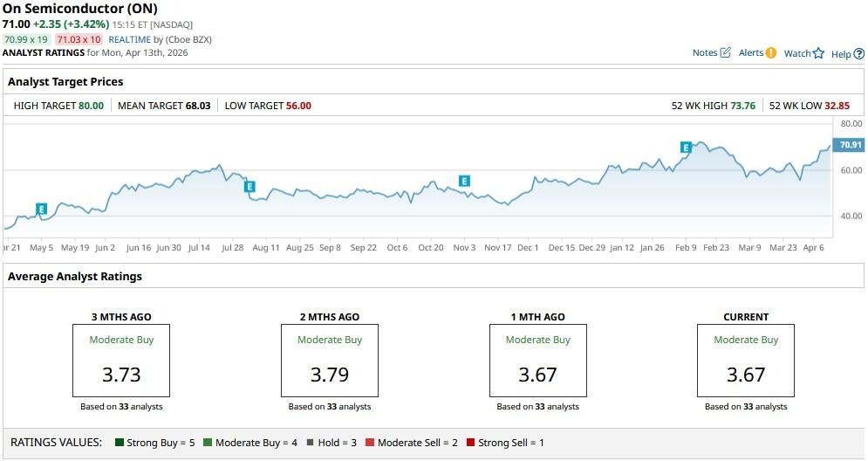Click the Moderate Sell light red swatch
The height and width of the screenshot is (461, 868).
point(370,442)
